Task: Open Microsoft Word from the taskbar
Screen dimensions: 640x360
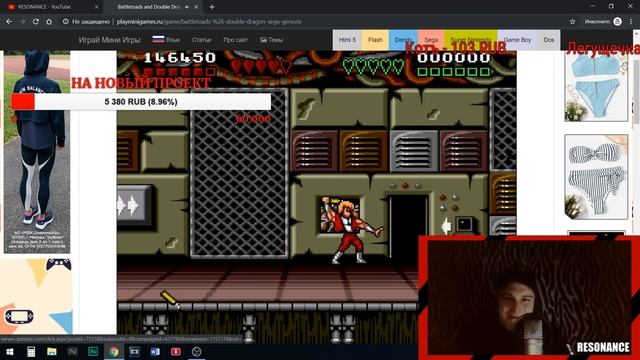Action: pos(155,351)
